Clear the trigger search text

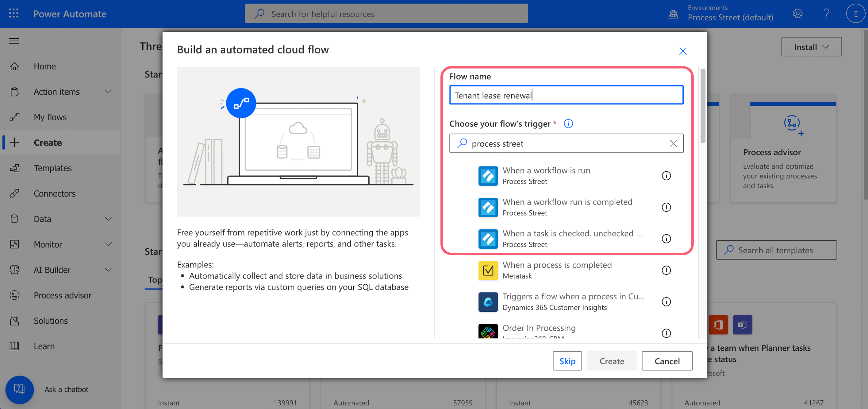[x=673, y=143]
